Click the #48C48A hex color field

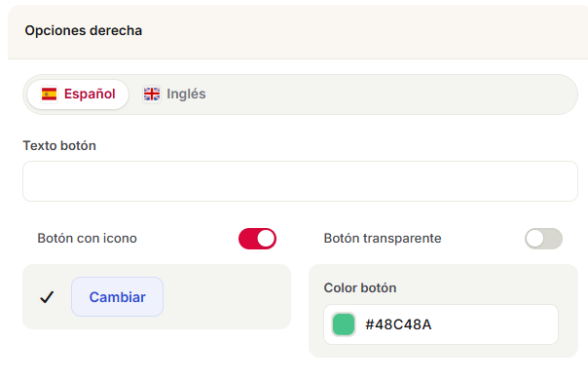(x=441, y=324)
